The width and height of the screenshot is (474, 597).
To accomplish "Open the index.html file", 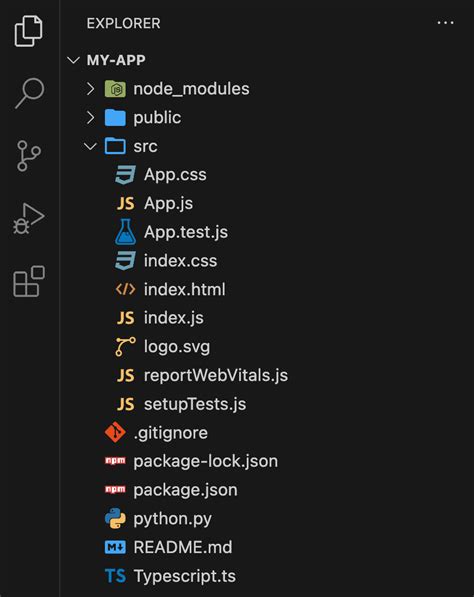I will coord(185,289).
